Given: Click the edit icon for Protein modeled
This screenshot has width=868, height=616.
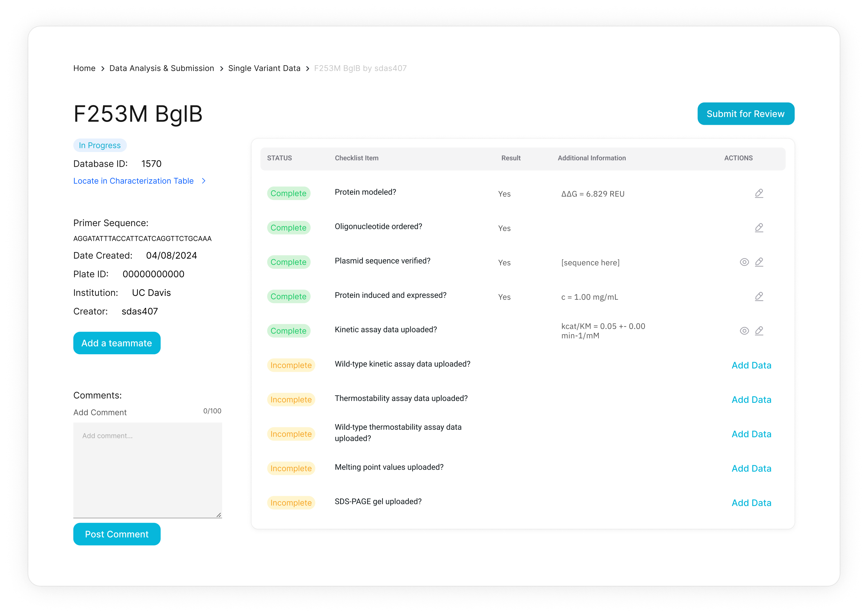Looking at the screenshot, I should click(759, 193).
